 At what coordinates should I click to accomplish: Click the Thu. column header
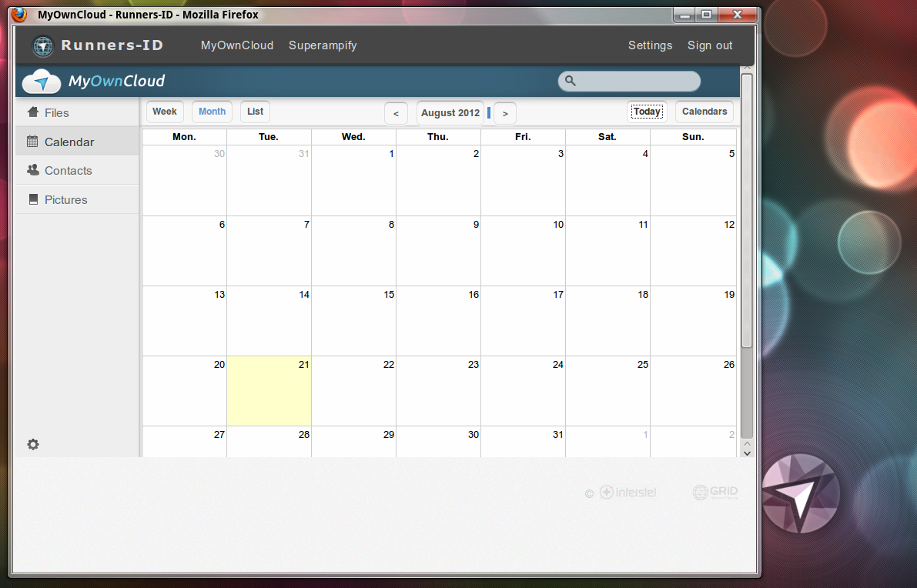click(439, 137)
